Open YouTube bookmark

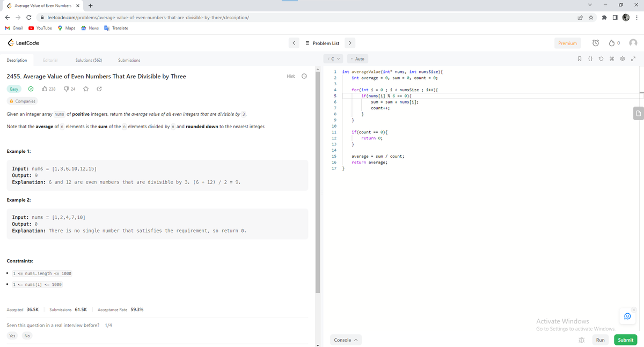pos(40,28)
